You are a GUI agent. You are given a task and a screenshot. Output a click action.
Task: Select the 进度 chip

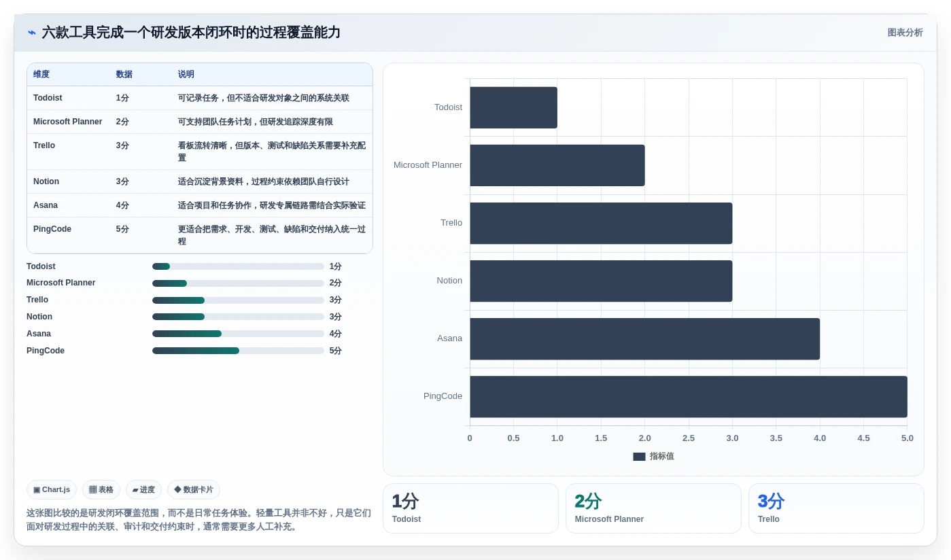143,489
